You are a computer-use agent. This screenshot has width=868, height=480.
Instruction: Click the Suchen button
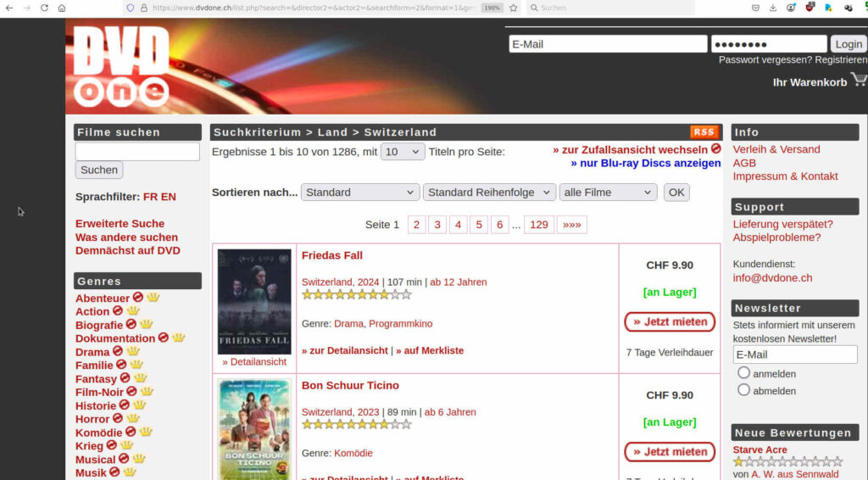[x=99, y=170]
